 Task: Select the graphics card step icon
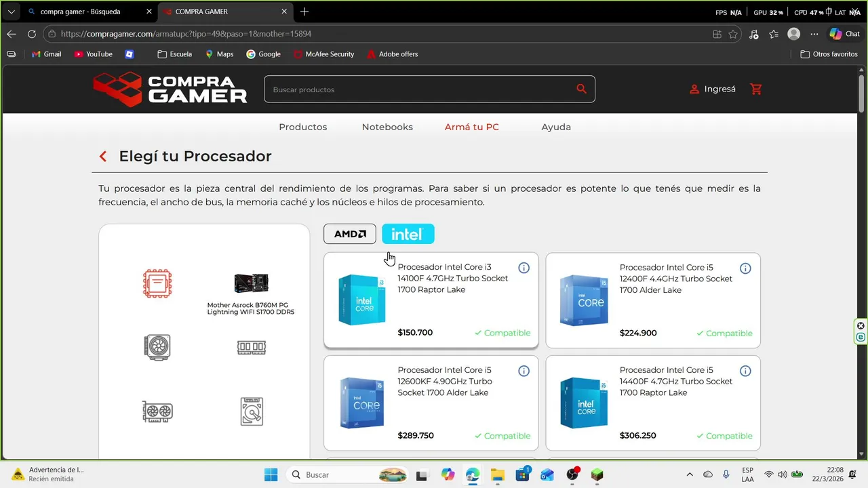(x=157, y=411)
